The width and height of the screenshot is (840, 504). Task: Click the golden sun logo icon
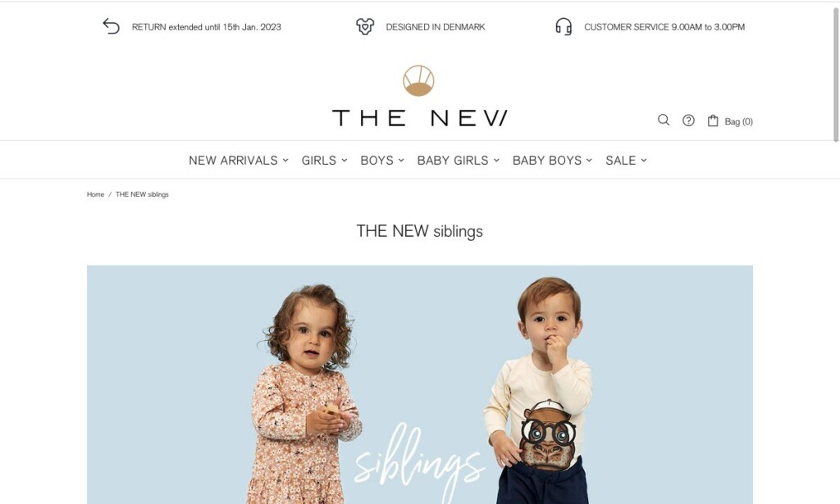[x=418, y=81]
